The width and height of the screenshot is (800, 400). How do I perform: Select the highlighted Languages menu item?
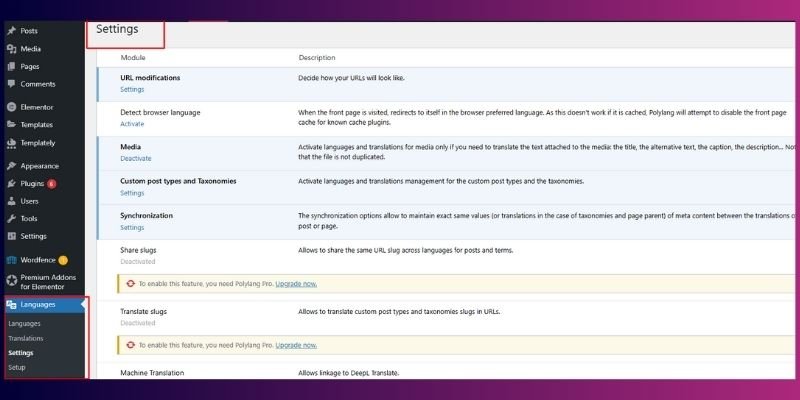pos(45,305)
